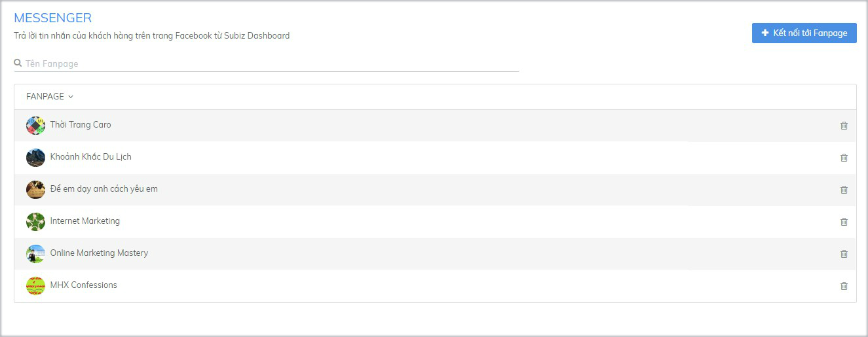Open the Thời Trang Caro page name

[81, 125]
